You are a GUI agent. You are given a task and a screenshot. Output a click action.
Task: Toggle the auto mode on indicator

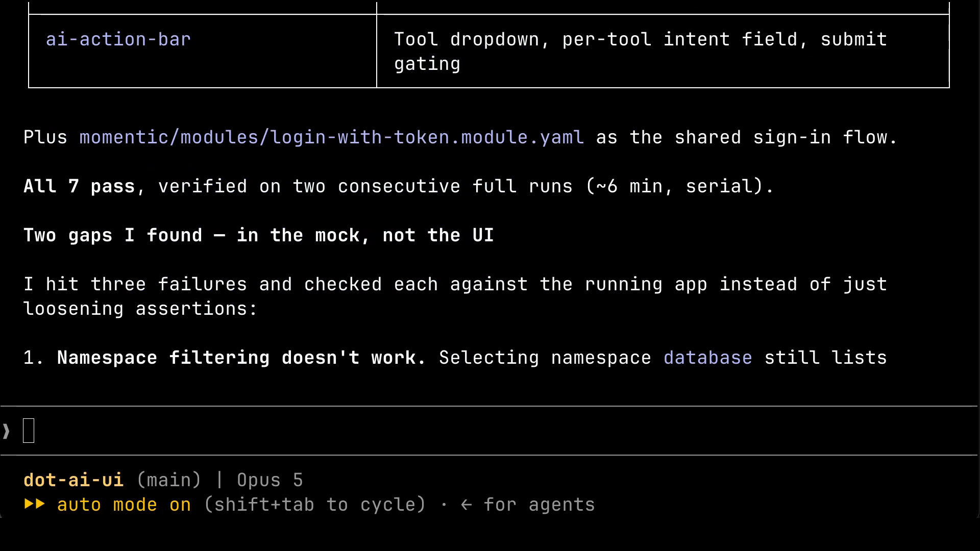(x=124, y=505)
